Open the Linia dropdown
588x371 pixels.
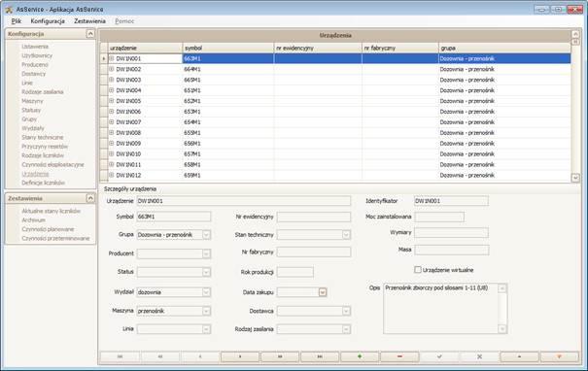pyautogui.click(x=206, y=329)
